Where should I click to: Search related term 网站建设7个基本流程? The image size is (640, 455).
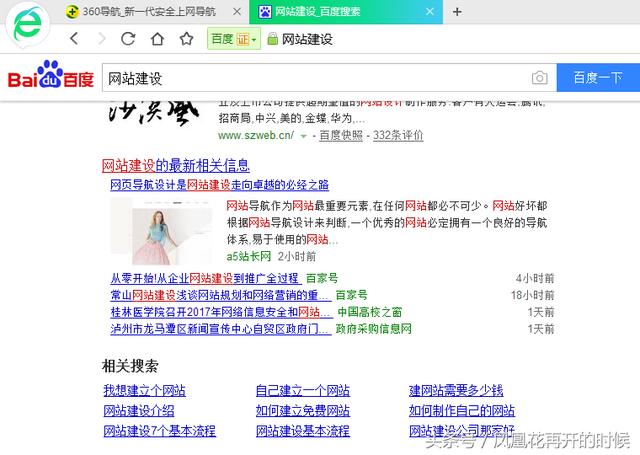pos(160,431)
